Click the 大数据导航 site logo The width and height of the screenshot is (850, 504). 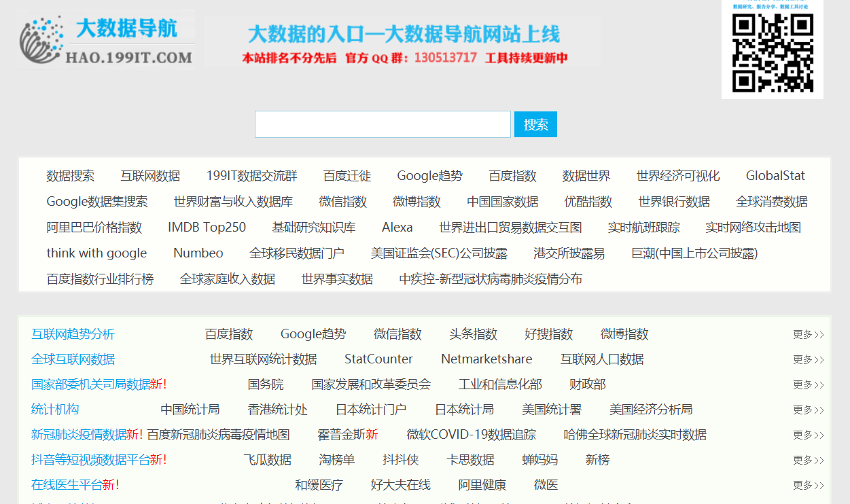click(x=107, y=40)
